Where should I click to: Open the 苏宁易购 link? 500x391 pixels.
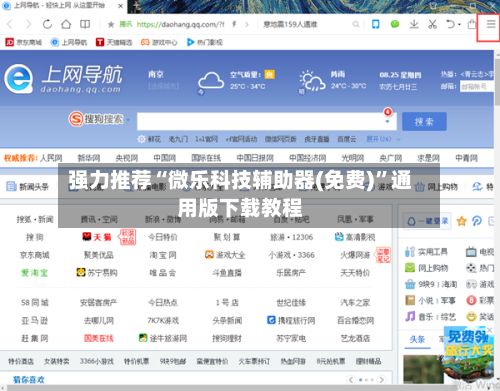point(97,273)
